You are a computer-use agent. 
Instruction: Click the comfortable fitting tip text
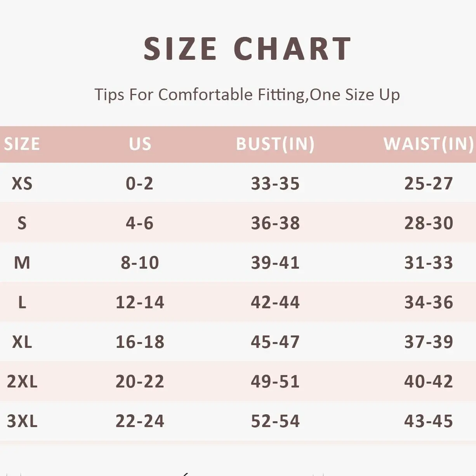pyautogui.click(x=247, y=95)
